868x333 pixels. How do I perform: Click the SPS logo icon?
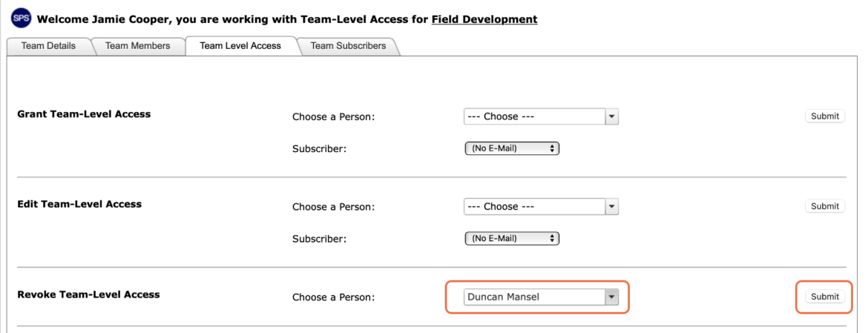click(x=21, y=19)
